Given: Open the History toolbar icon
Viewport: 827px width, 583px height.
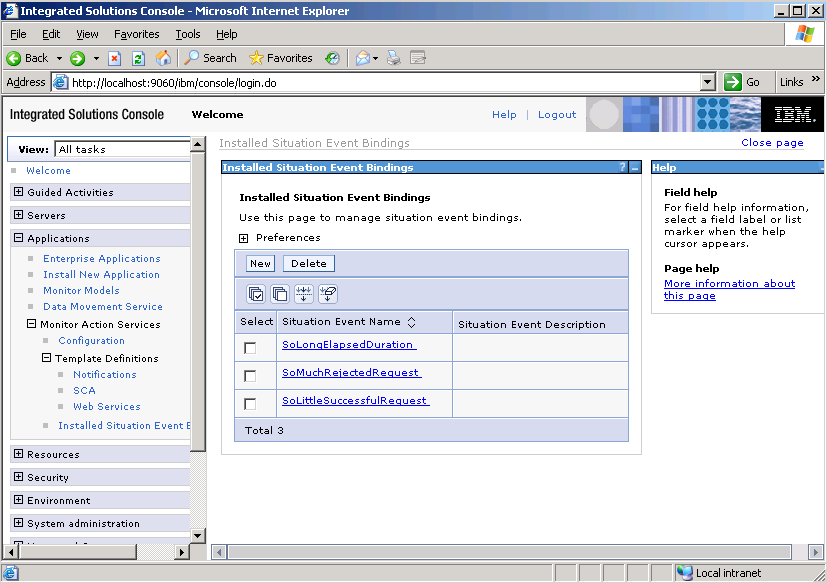Looking at the screenshot, I should pyautogui.click(x=332, y=58).
